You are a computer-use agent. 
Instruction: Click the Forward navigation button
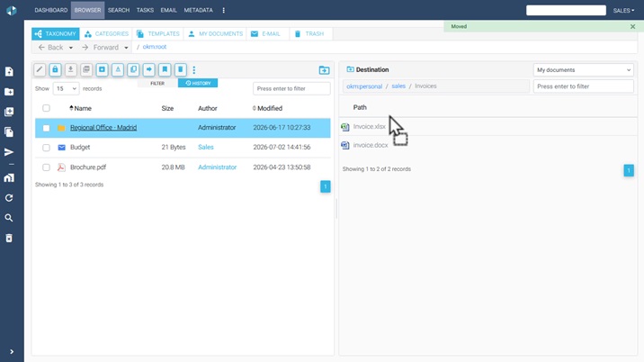pos(101,48)
